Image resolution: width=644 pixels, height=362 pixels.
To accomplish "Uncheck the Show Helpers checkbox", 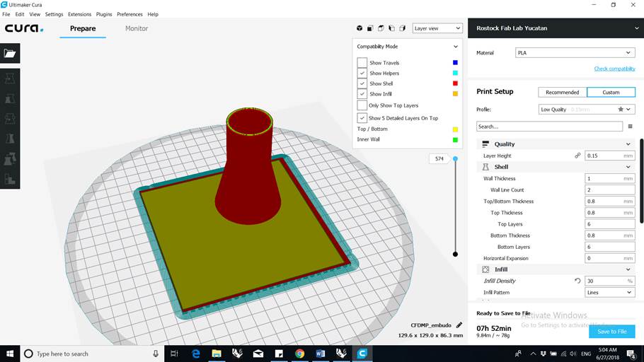I will [x=362, y=73].
